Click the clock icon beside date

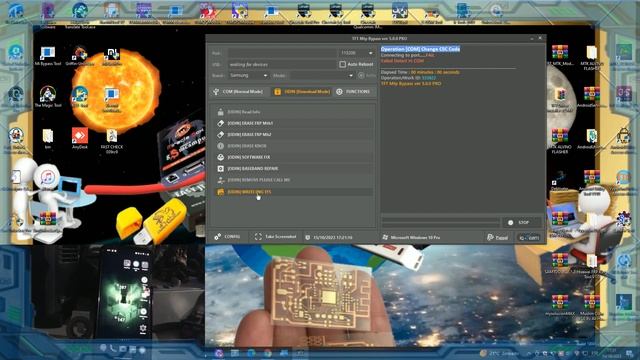(x=308, y=237)
